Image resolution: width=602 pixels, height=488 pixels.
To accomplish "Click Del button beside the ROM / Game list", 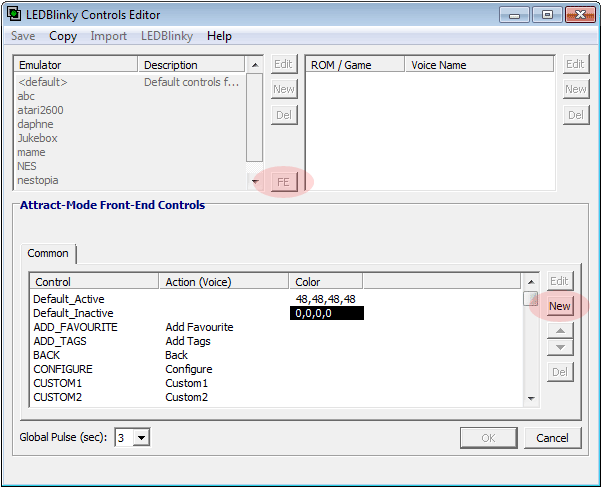I will [x=576, y=115].
